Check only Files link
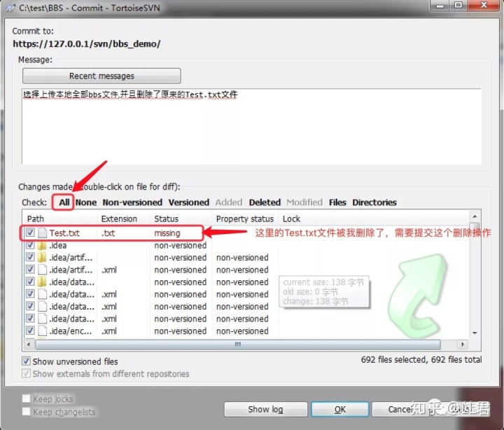This screenshot has height=430, width=504. point(337,202)
